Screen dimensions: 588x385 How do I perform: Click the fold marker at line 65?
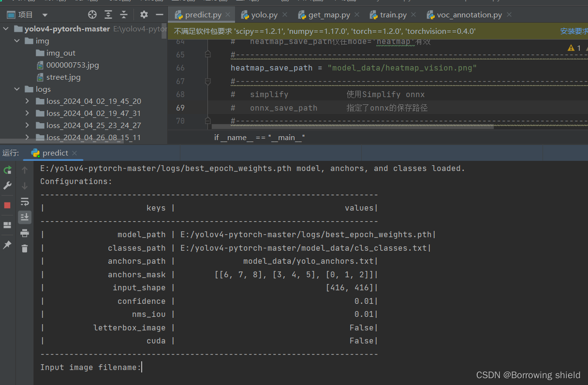[208, 55]
